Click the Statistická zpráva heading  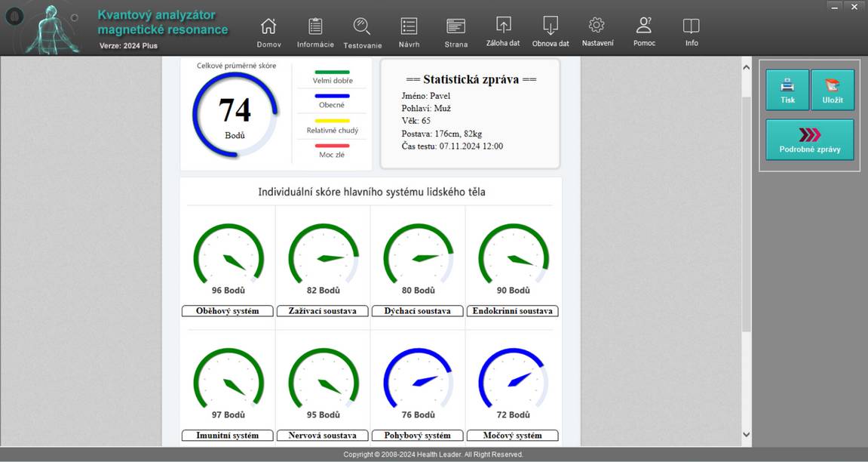coord(471,79)
